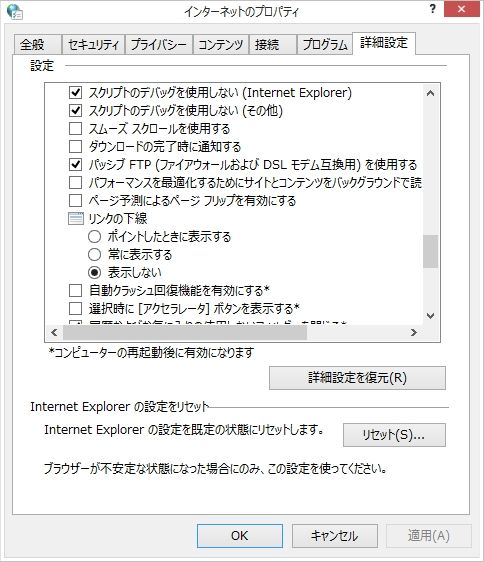The image size is (484, 562).
Task: Click the *コンピューターの再起動後に有効になります note
Action: 152,353
